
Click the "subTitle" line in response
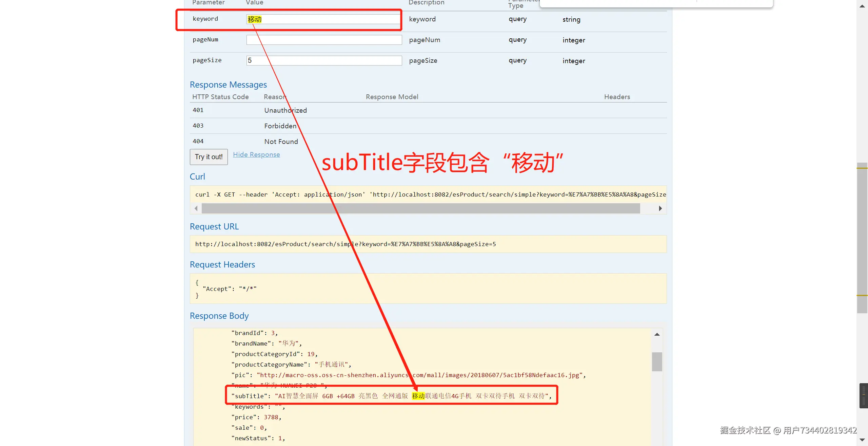392,396
